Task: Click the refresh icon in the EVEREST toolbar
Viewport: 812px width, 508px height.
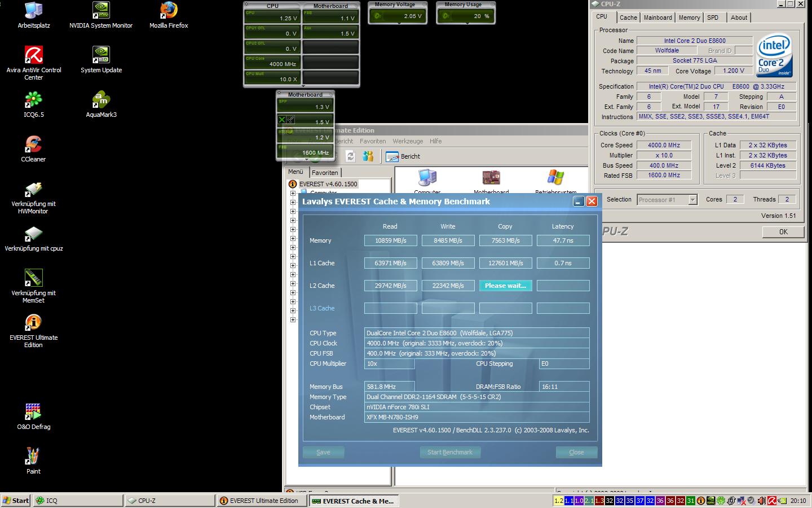Action: click(x=350, y=156)
